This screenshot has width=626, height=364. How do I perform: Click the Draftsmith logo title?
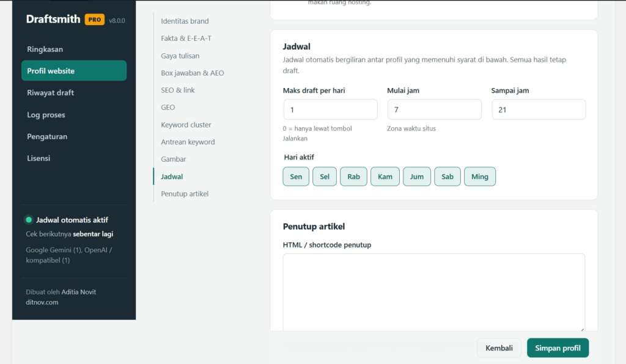(x=53, y=19)
